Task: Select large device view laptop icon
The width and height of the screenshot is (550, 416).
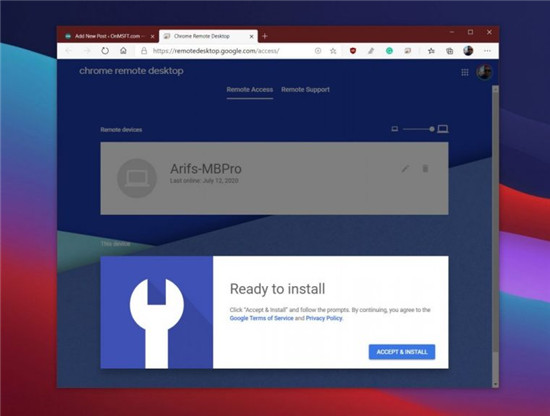Action: (x=443, y=129)
